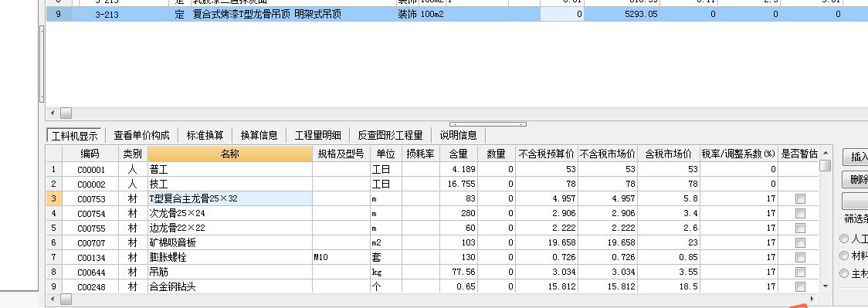Tick 是否暂估 checkbox for 吊筋
Screen dimensions: 868x308
(800, 272)
